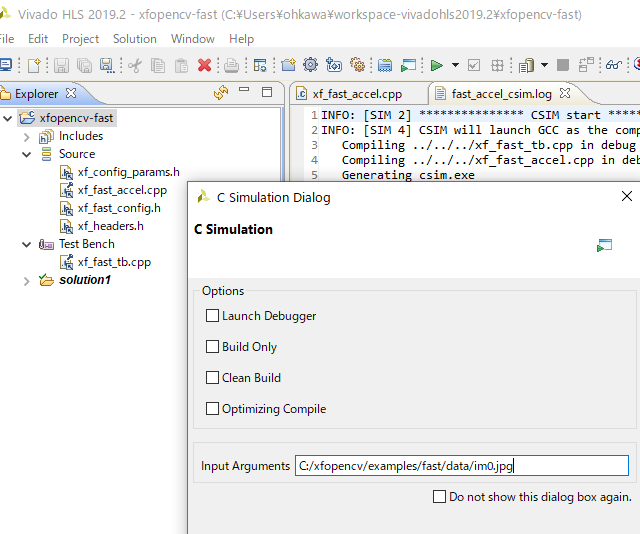Expand the Includes folder node

coord(27,136)
